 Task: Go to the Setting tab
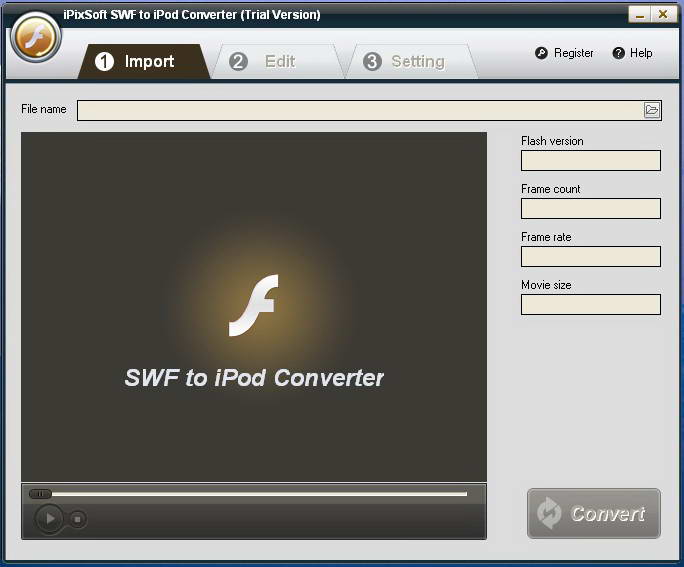tap(411, 61)
